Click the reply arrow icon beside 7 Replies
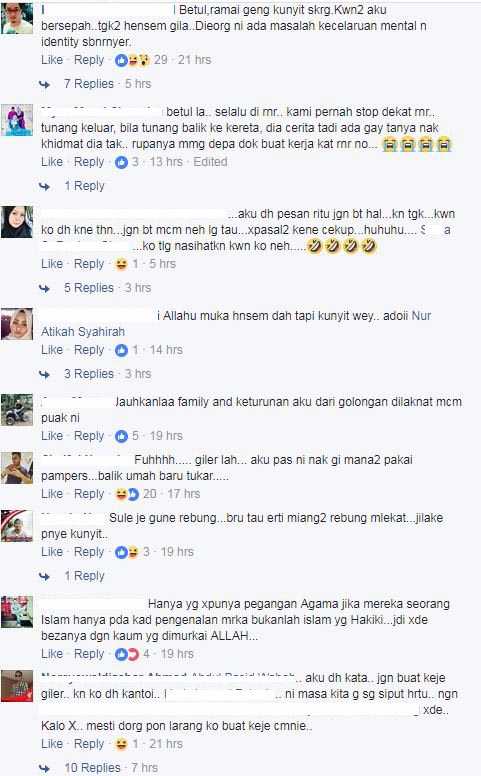 [45, 84]
